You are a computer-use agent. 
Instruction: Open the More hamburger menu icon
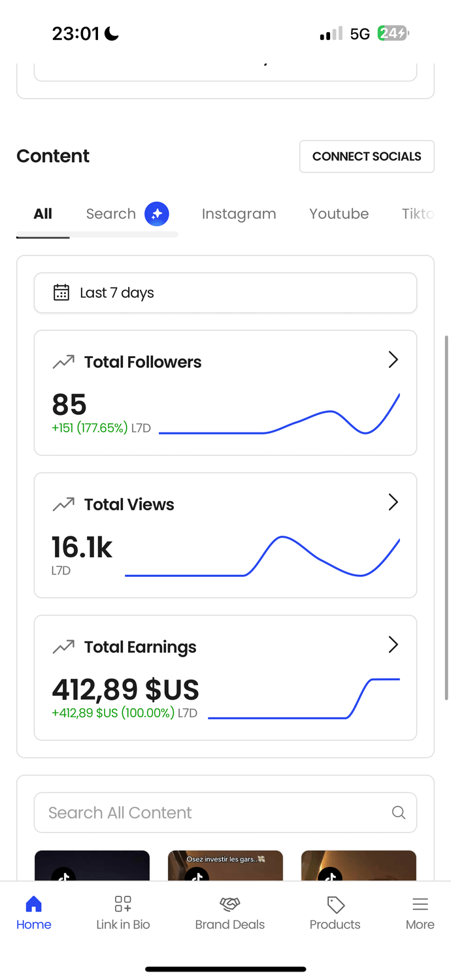[420, 904]
